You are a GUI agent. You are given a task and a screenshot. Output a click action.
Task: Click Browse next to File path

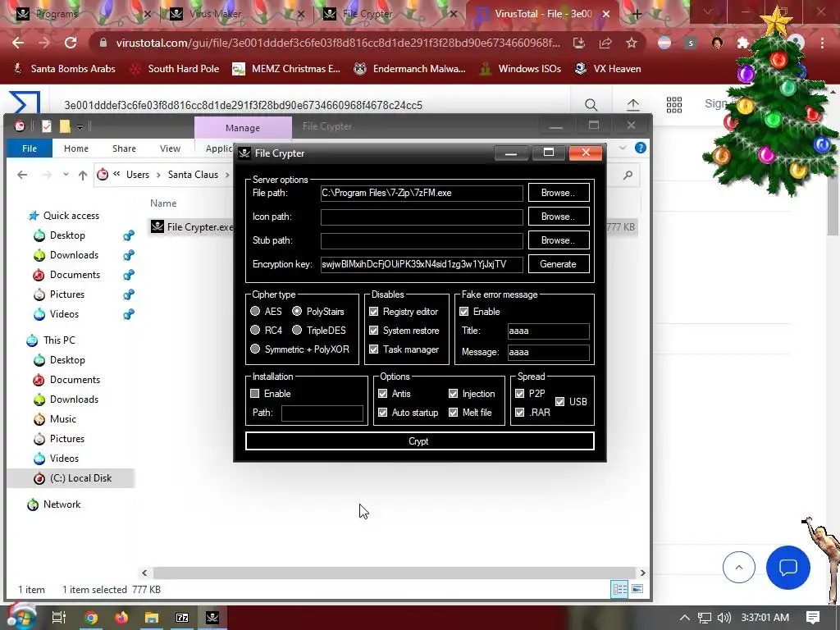click(558, 192)
